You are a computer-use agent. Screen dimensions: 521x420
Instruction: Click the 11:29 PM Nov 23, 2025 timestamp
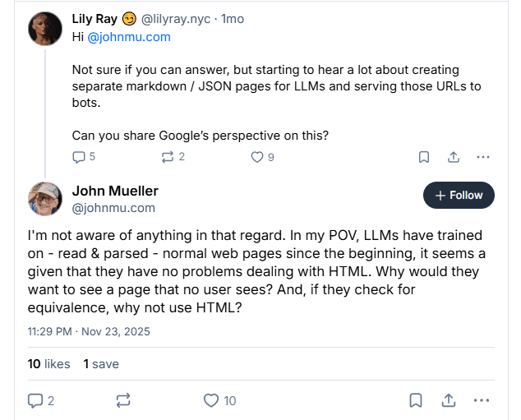click(89, 332)
